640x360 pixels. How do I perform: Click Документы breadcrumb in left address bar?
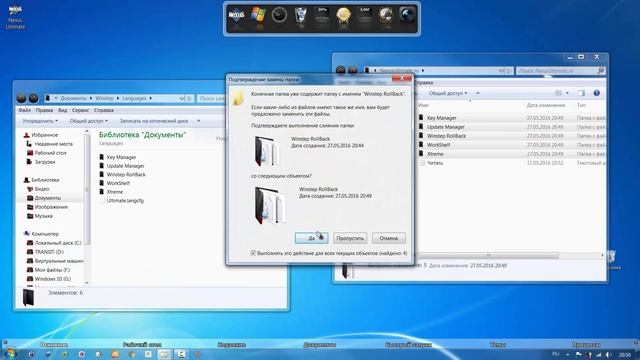(x=73, y=98)
